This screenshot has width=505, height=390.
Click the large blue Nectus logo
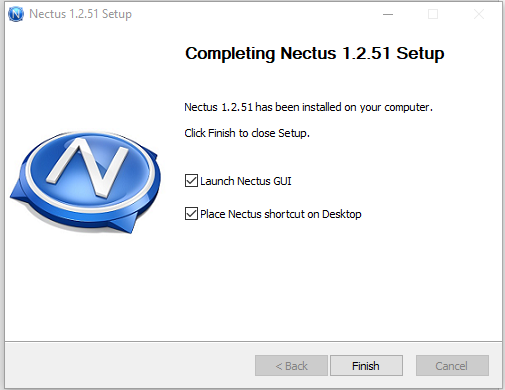(86, 182)
